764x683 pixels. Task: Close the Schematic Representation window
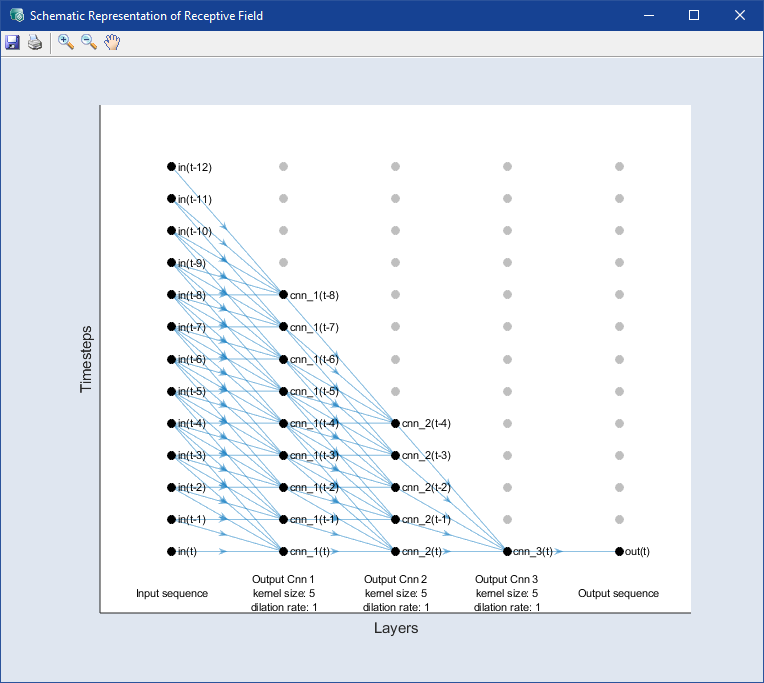[739, 15]
